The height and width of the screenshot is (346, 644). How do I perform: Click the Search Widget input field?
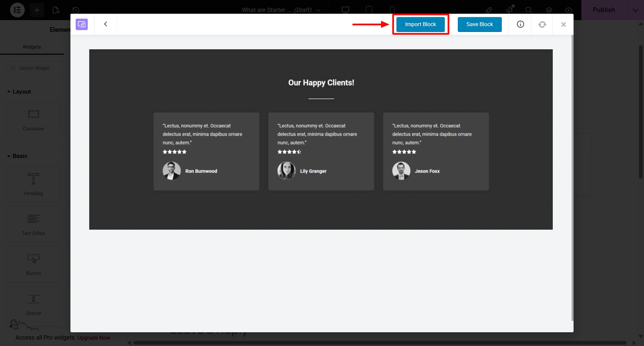39,68
